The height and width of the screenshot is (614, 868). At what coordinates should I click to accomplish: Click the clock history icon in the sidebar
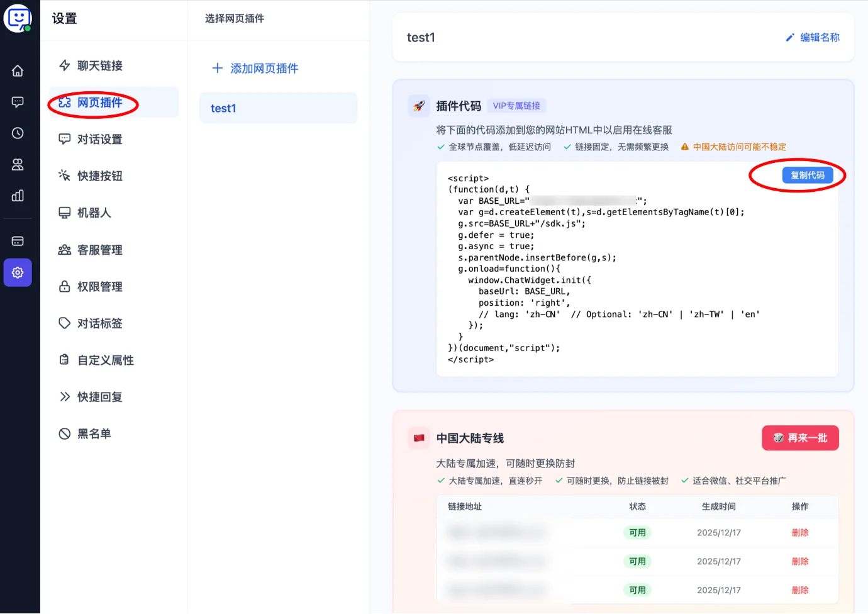(17, 133)
